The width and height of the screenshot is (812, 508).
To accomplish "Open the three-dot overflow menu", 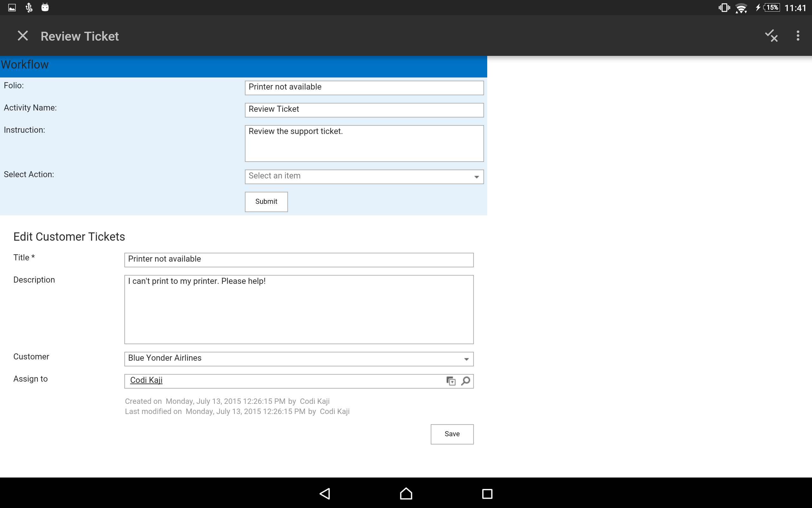I will pyautogui.click(x=798, y=36).
